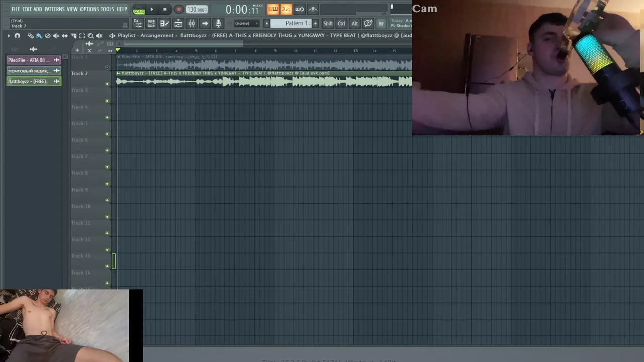Open the flatttboyzz clip title breadcrumb
The image size is (644, 362).
click(296, 36)
